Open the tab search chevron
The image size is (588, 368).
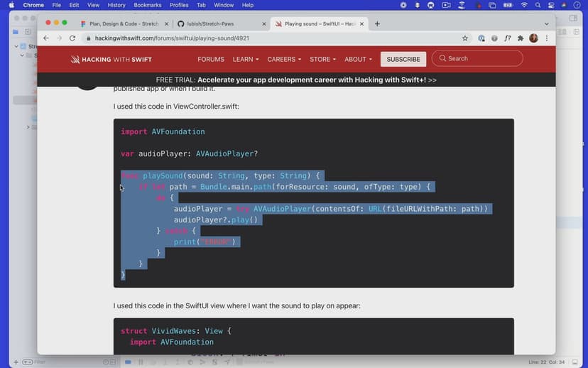coord(547,23)
